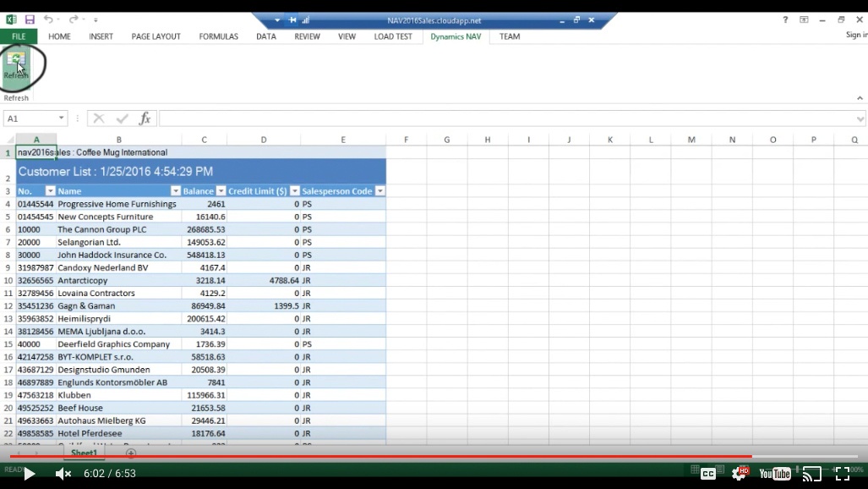Viewport: 868px width, 489px height.
Task: Select the "Hotel Pferdesee" cell
Action: click(119, 433)
